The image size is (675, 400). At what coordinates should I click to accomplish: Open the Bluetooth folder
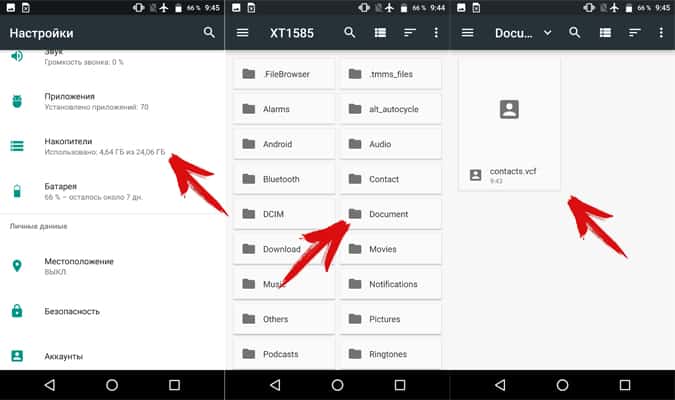click(x=284, y=179)
